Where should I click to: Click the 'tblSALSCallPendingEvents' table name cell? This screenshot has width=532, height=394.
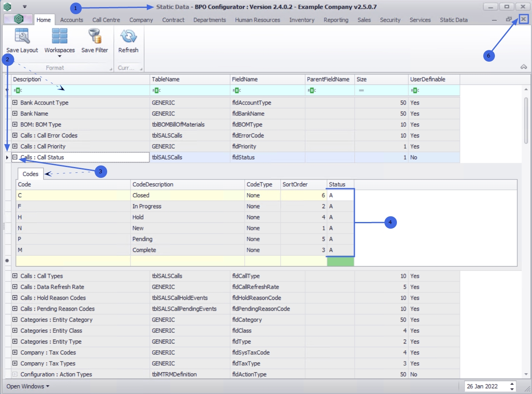(x=190, y=309)
